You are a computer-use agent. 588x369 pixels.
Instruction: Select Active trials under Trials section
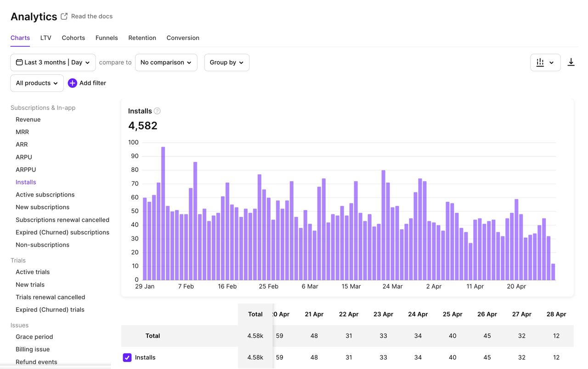click(32, 272)
